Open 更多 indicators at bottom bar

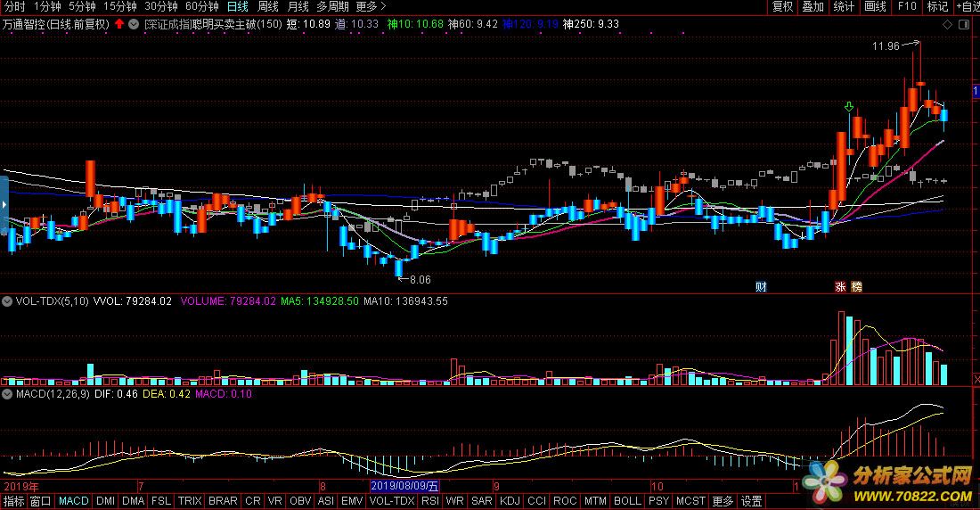(723, 501)
